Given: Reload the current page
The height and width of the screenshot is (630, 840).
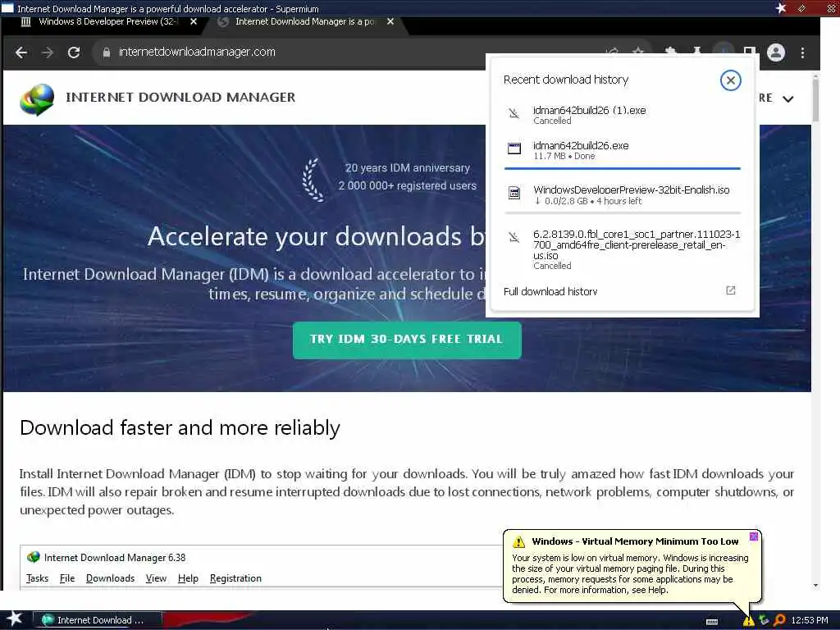Looking at the screenshot, I should pyautogui.click(x=74, y=52).
